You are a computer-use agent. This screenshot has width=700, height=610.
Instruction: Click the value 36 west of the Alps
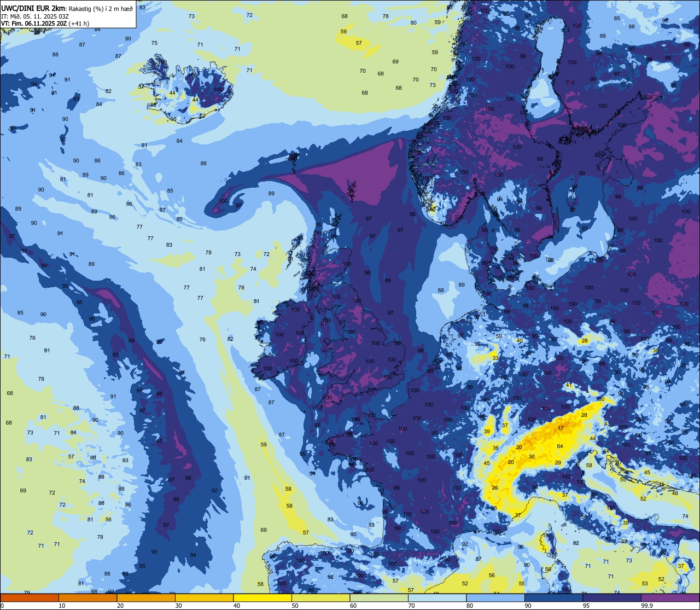tap(495, 448)
